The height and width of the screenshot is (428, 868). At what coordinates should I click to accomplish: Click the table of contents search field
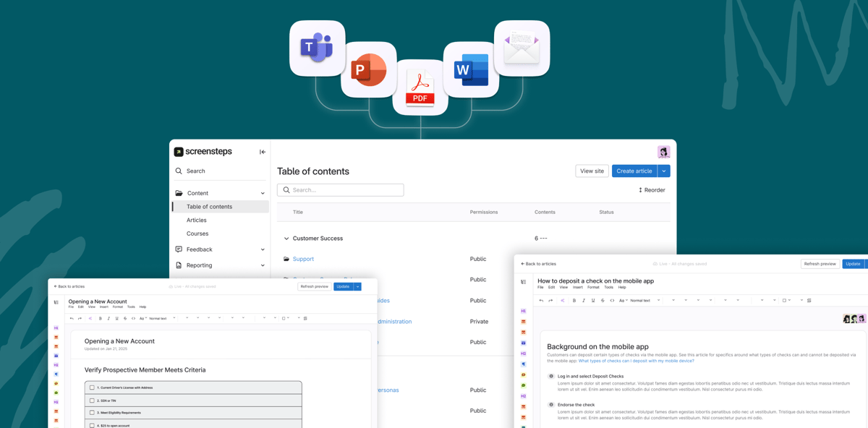(340, 190)
